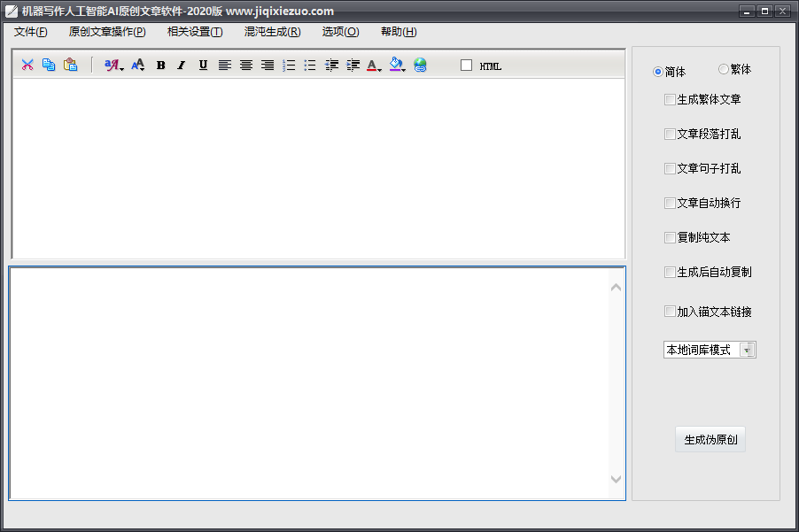Click the lower output text area
This screenshot has height=532, width=799.
[310, 382]
